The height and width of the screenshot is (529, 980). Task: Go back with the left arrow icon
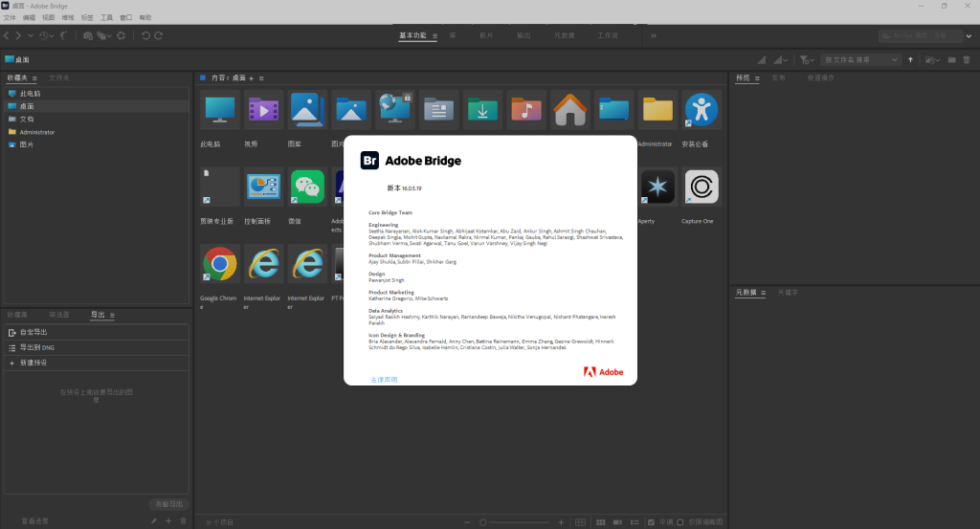pyautogui.click(x=7, y=35)
